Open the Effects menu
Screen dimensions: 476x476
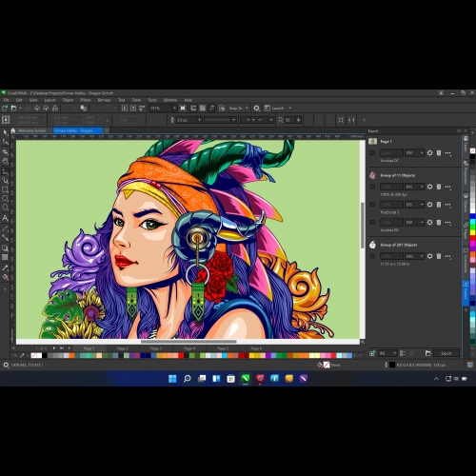point(86,100)
